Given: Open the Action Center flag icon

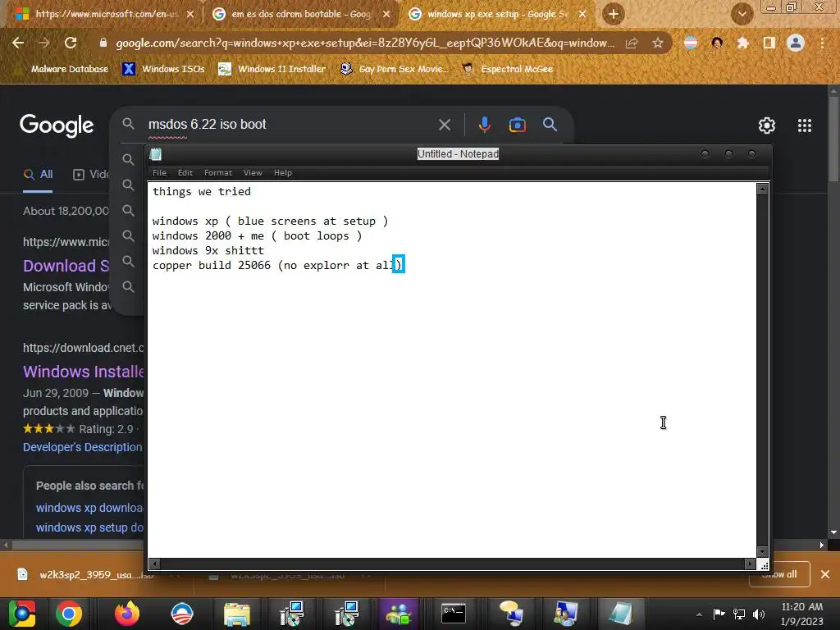Looking at the screenshot, I should 719,614.
